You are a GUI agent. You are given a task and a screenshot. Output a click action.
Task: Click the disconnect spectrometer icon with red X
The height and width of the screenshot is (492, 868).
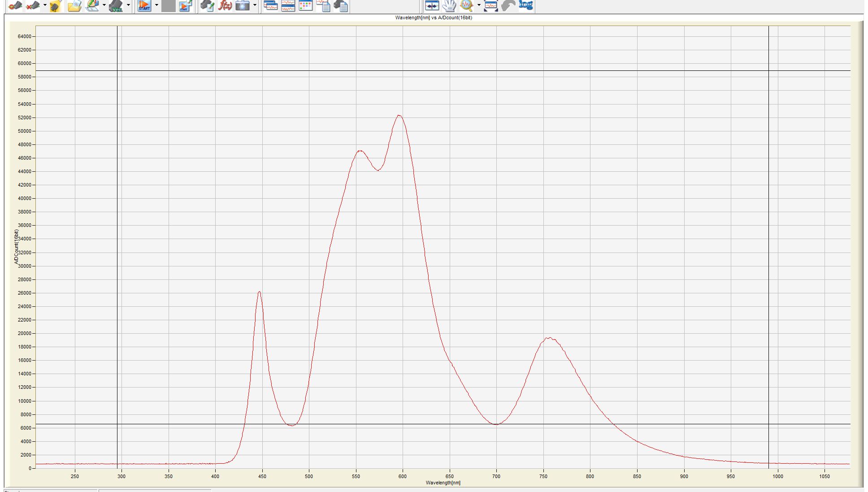click(32, 6)
